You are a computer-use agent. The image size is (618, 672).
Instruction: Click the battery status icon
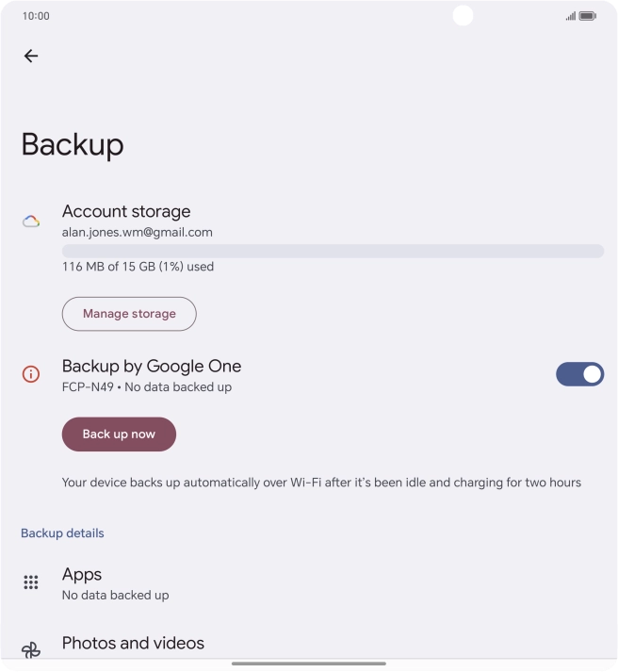(x=588, y=16)
